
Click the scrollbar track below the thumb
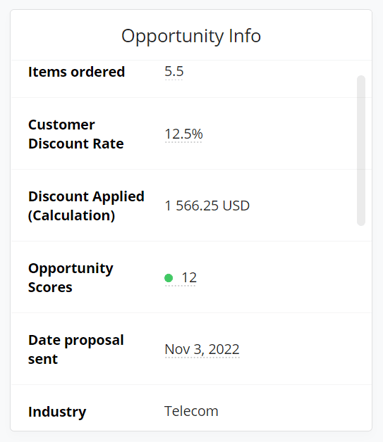click(361, 327)
